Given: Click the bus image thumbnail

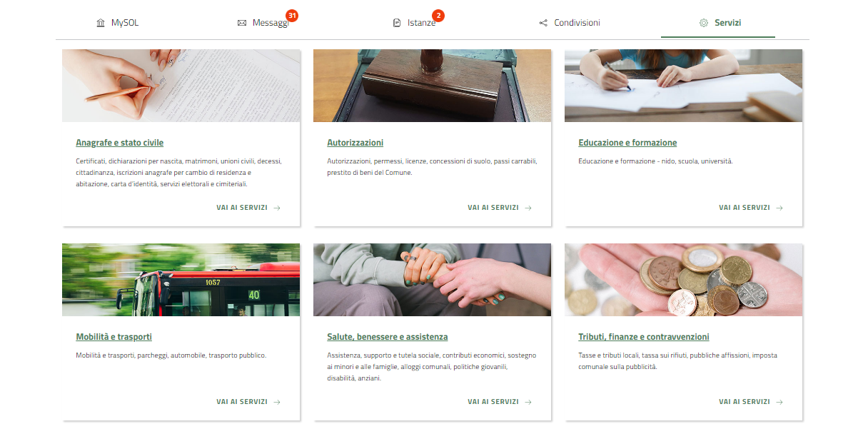Looking at the screenshot, I should click(x=181, y=280).
